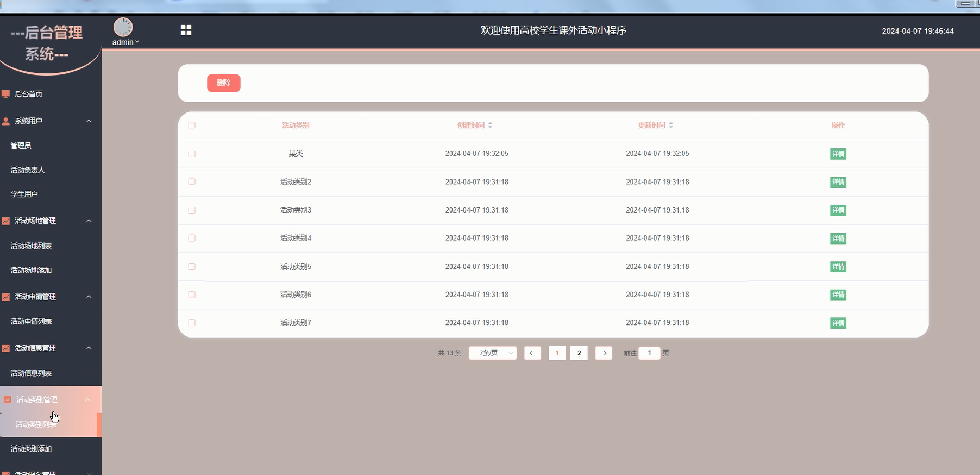
Task: Click the 后台首页 monitor icon
Action: coord(6,94)
